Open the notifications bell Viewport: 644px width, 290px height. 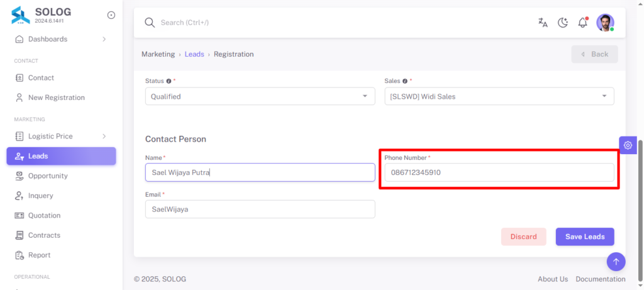(x=583, y=23)
